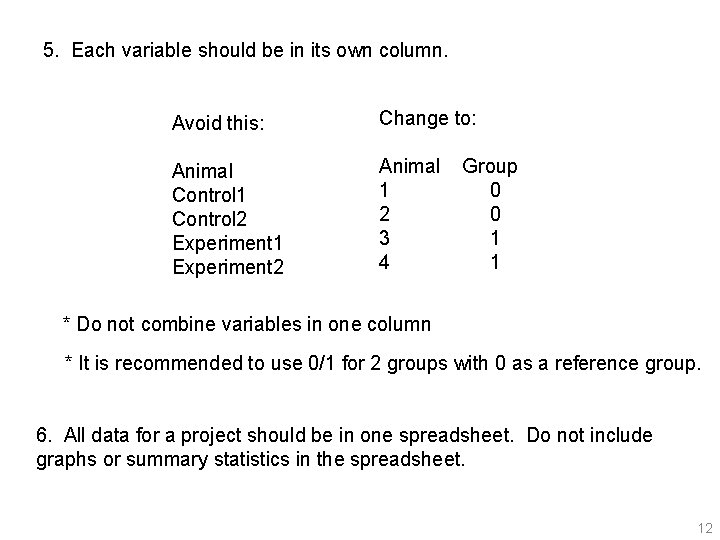Click the last Group value 1
720x540 pixels.
495,263
